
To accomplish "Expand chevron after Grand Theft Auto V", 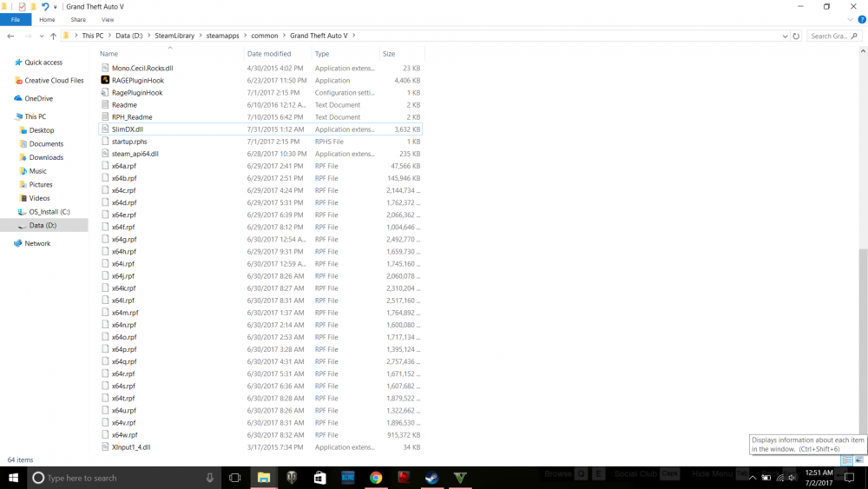I will [x=354, y=36].
